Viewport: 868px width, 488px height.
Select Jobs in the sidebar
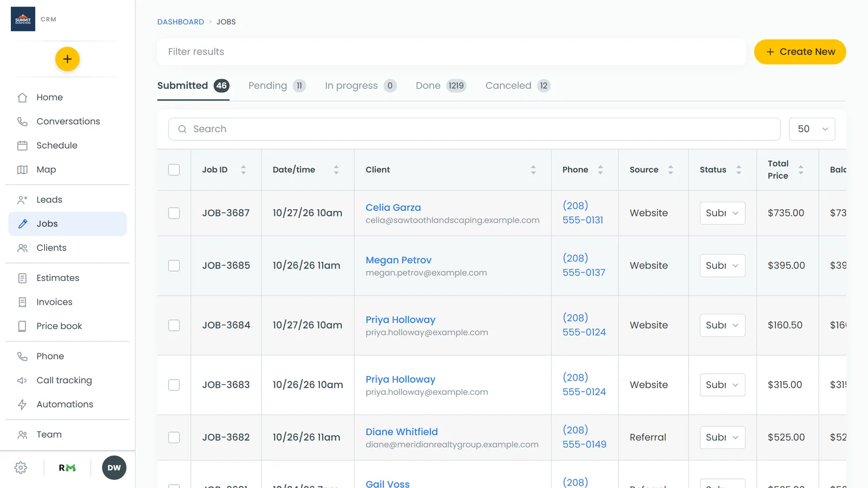pyautogui.click(x=67, y=224)
